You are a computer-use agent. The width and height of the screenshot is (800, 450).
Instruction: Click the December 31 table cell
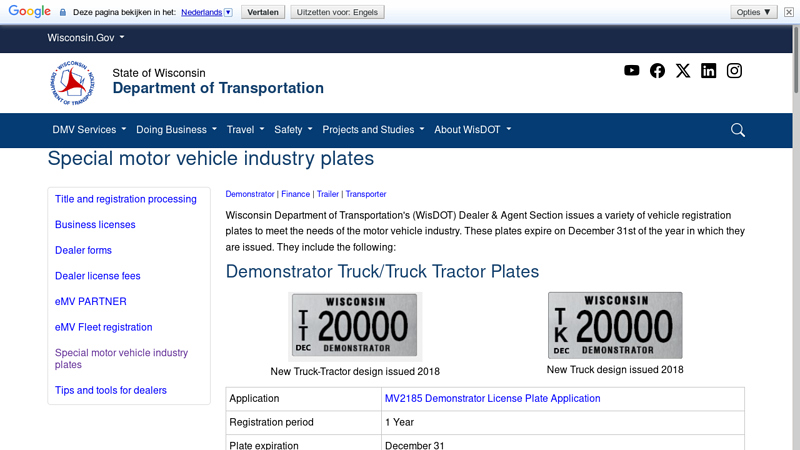(x=563, y=444)
